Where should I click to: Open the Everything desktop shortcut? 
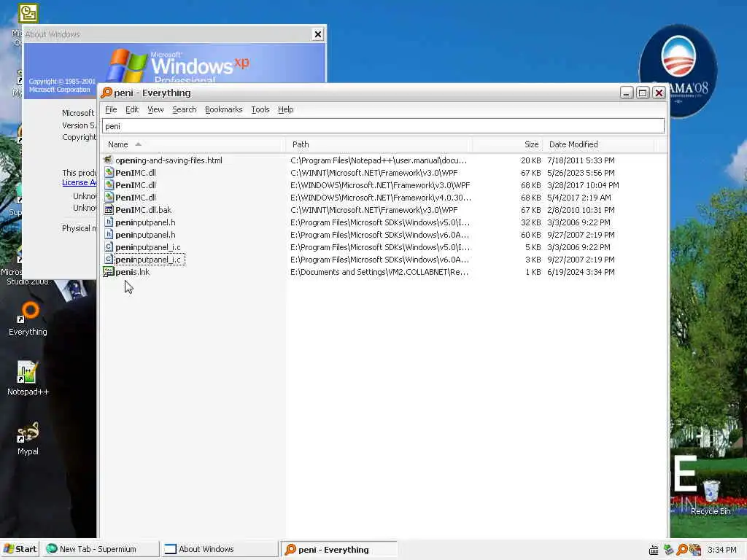pos(28,318)
